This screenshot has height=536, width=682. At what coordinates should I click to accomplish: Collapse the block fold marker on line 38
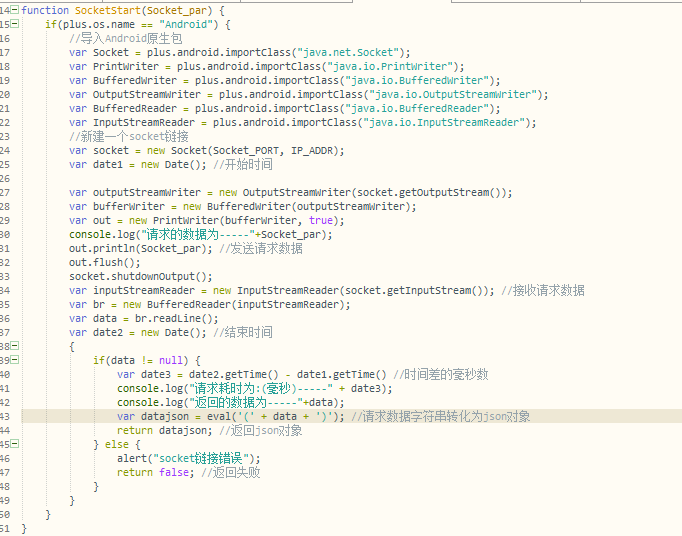15,346
